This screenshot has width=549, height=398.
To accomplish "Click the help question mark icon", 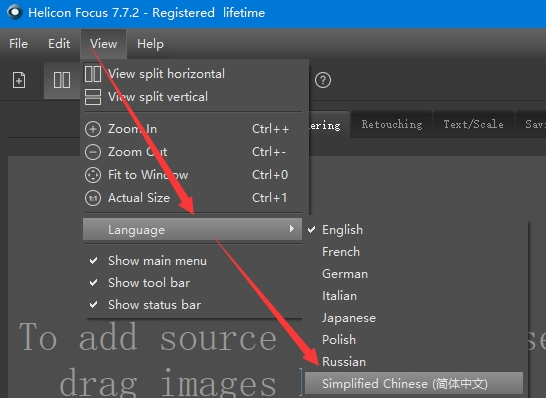I will click(323, 80).
